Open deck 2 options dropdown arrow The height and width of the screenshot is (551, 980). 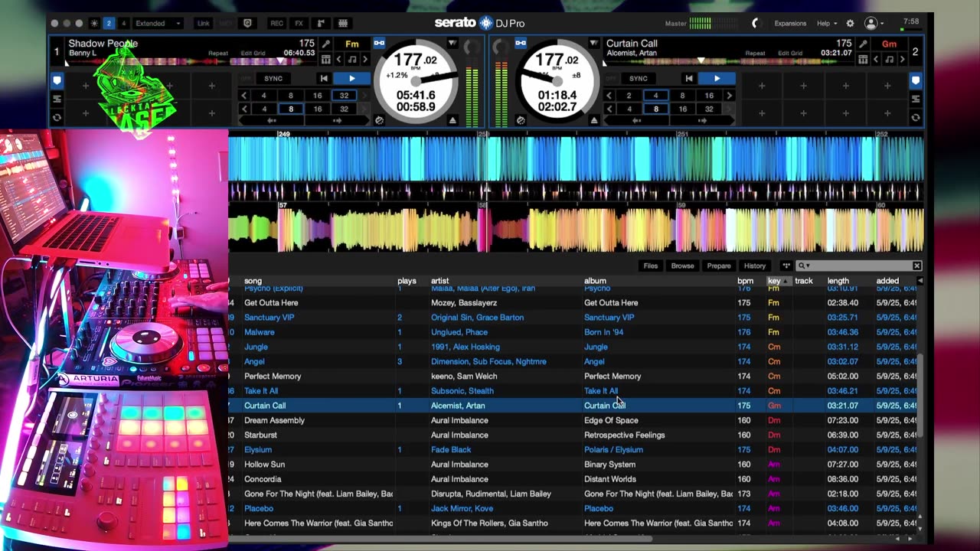(x=594, y=42)
